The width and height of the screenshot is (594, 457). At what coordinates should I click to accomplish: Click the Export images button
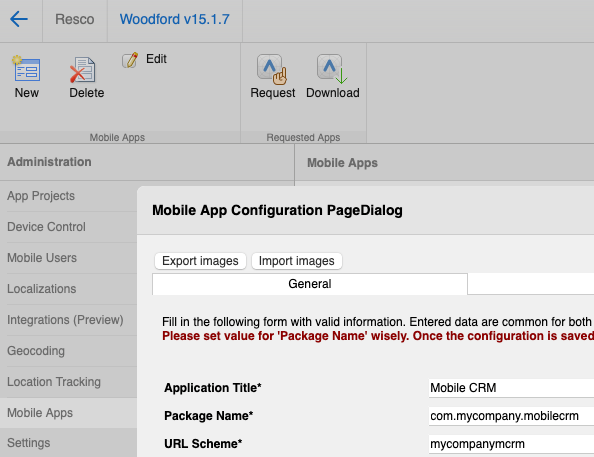point(200,261)
